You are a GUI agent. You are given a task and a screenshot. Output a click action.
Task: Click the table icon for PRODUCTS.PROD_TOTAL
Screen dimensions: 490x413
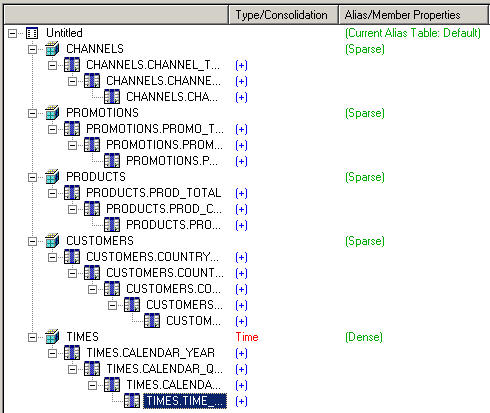(72, 193)
